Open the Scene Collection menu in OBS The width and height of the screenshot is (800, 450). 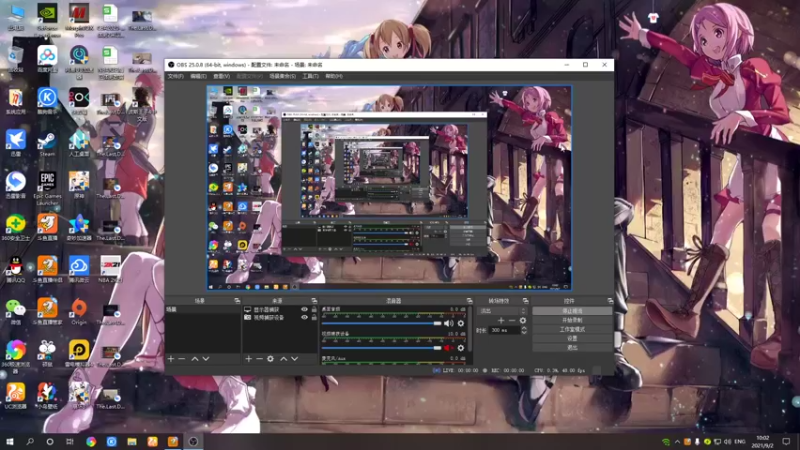(x=283, y=76)
